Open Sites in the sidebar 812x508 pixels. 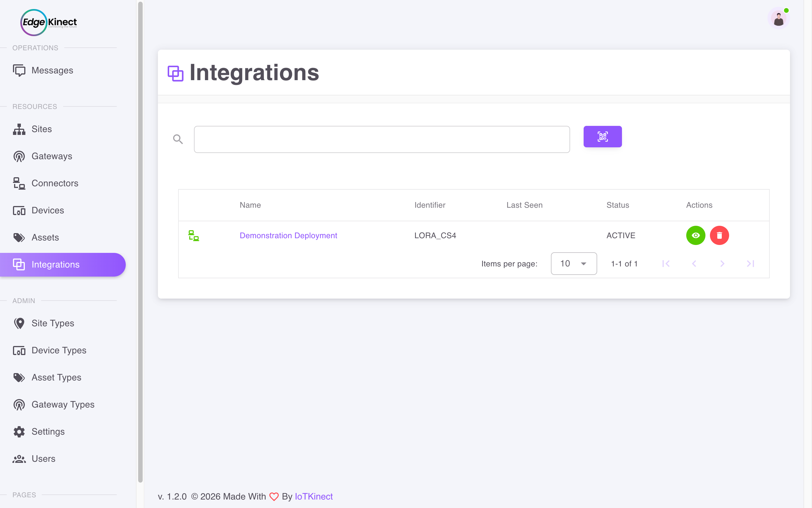[x=63, y=129]
